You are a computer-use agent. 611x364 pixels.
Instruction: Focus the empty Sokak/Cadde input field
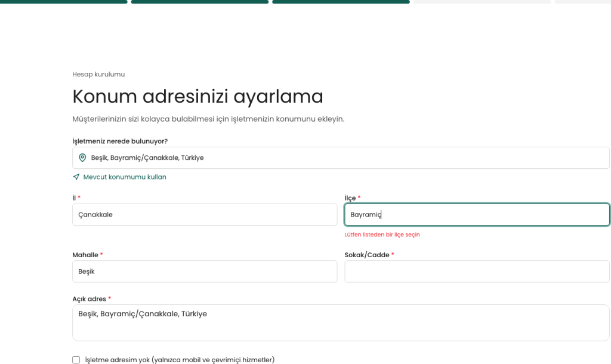tap(476, 272)
